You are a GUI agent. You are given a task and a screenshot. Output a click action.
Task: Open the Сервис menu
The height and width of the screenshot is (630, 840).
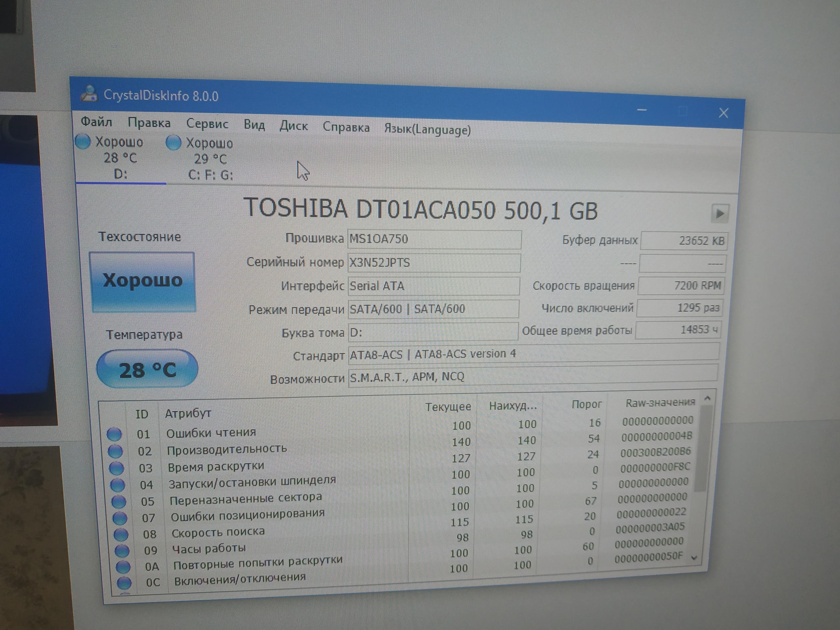pyautogui.click(x=207, y=124)
